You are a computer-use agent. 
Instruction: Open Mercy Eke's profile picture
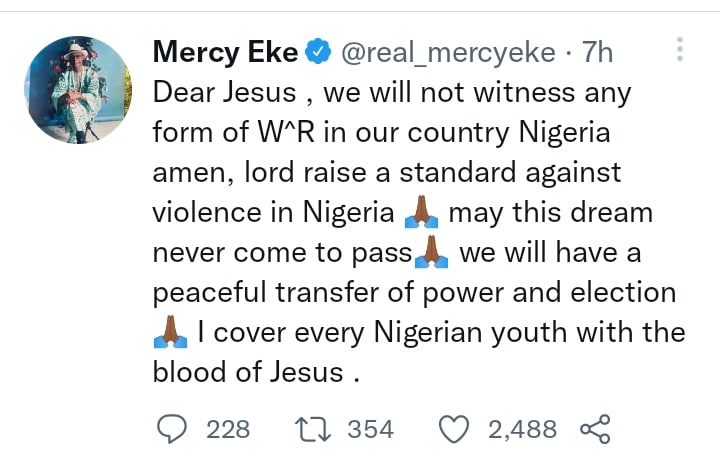(x=78, y=90)
